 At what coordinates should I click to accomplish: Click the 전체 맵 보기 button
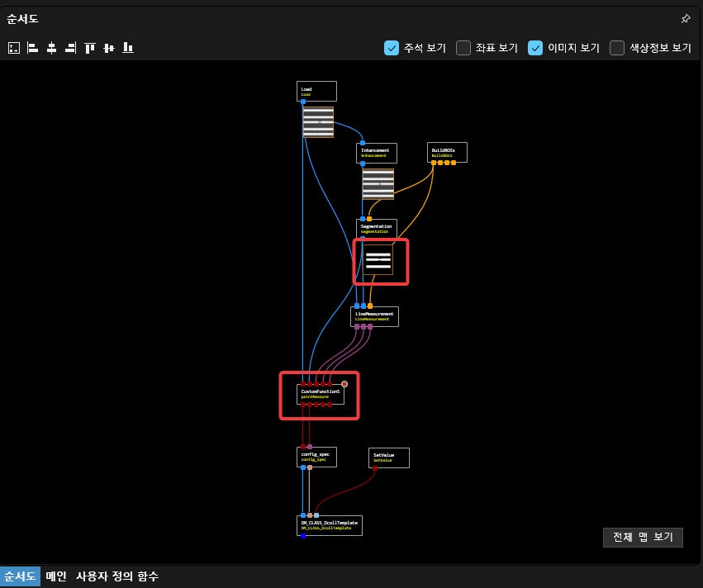643,537
